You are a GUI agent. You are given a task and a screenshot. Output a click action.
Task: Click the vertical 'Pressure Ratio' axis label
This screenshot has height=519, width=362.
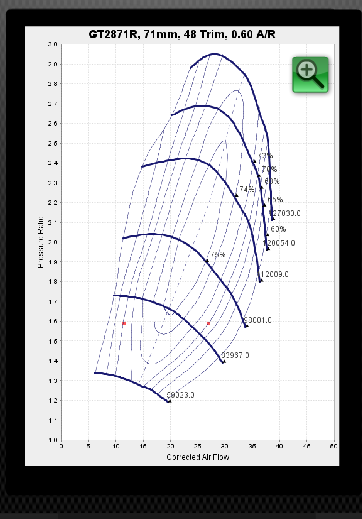click(x=40, y=242)
